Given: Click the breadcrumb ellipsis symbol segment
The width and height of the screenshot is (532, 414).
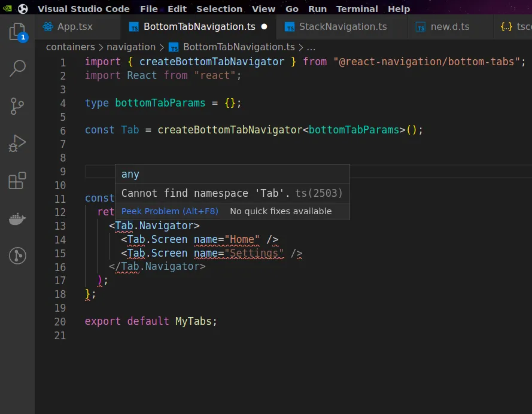Looking at the screenshot, I should 311,47.
